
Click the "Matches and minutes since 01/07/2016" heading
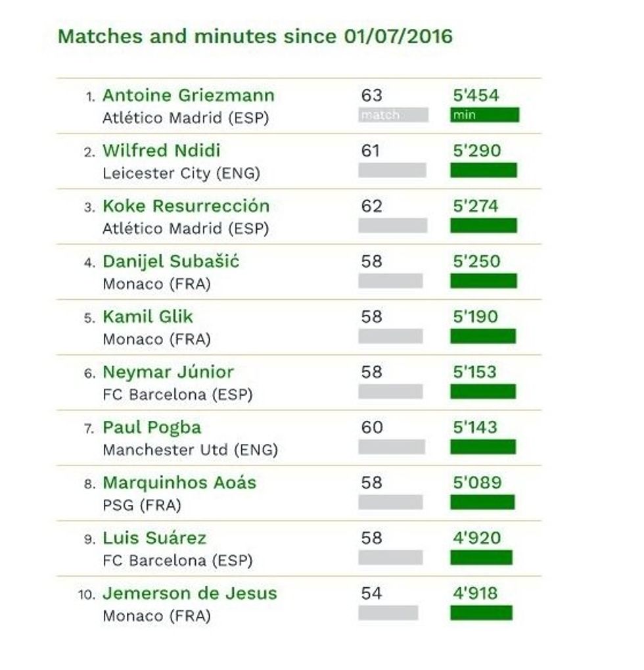point(255,36)
